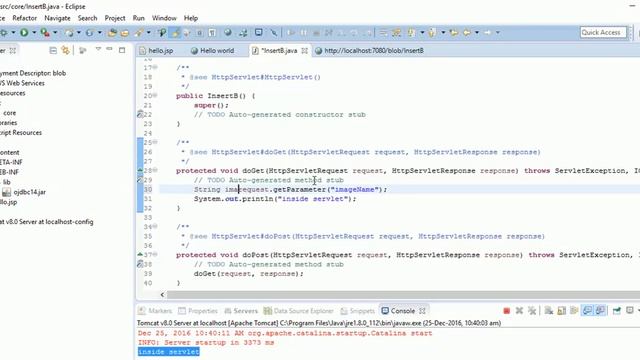
Task: Collapse the Javadoc comment at line 34
Action: 155,227
